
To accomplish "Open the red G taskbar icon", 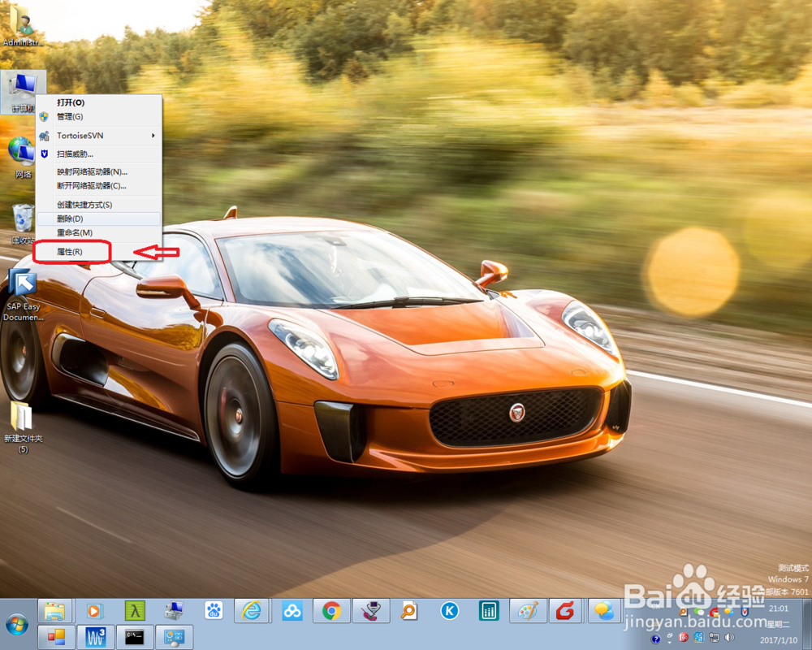I will [x=565, y=611].
